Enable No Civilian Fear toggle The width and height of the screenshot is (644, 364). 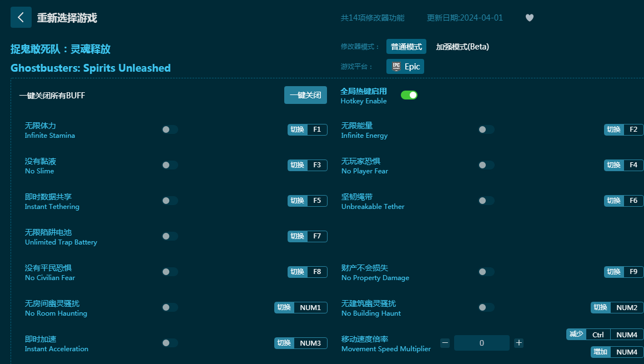(170, 272)
